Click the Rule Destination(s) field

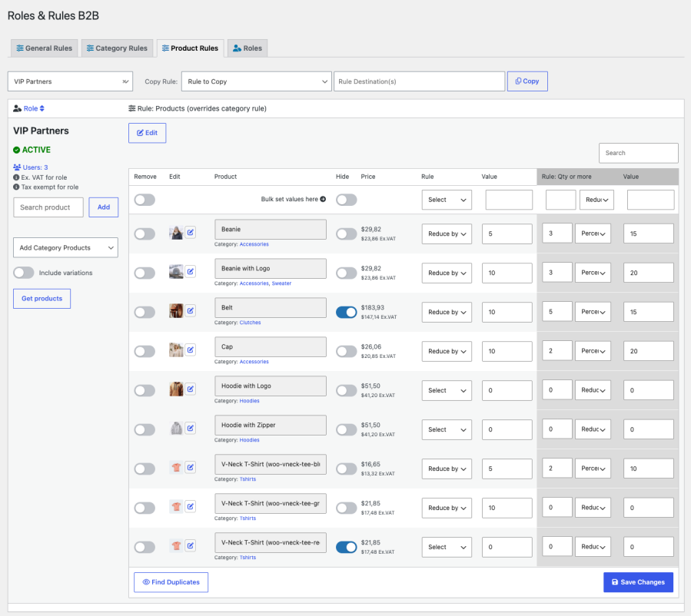click(419, 81)
